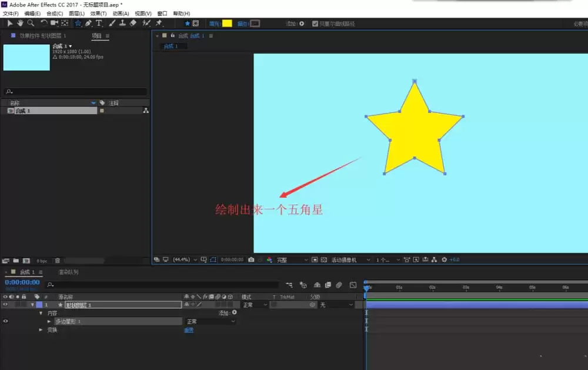Select the Eraser tool
Viewport: 588px width, 370px height.
point(133,24)
